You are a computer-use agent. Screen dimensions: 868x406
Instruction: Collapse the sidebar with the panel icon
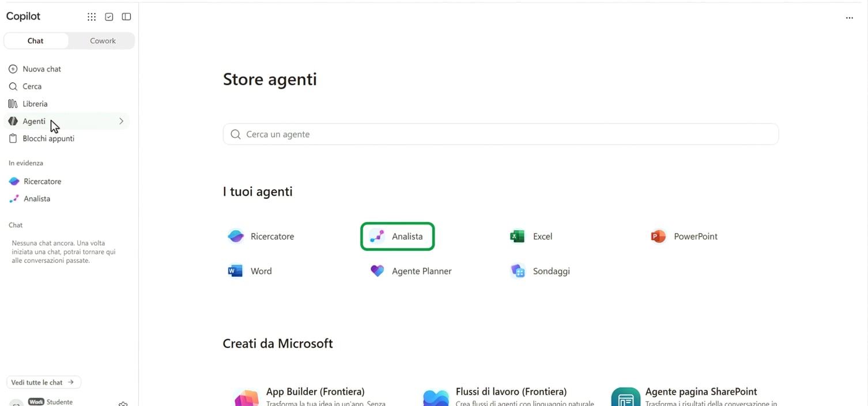(126, 17)
